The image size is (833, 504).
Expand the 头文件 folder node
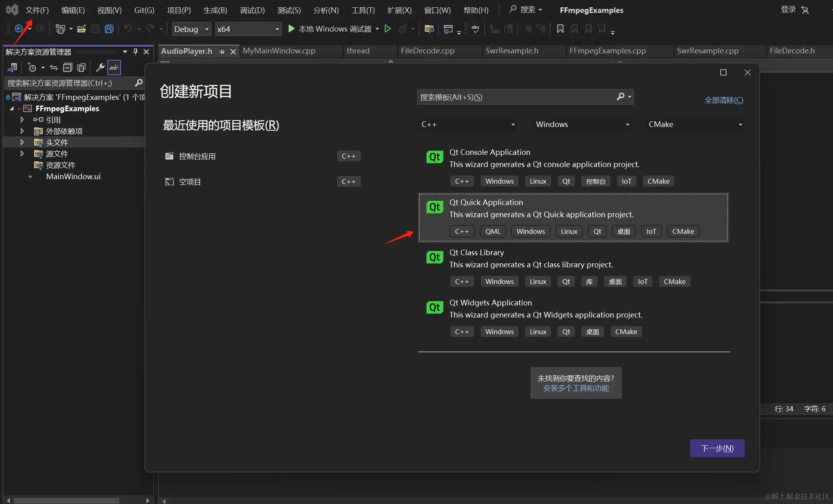[22, 142]
